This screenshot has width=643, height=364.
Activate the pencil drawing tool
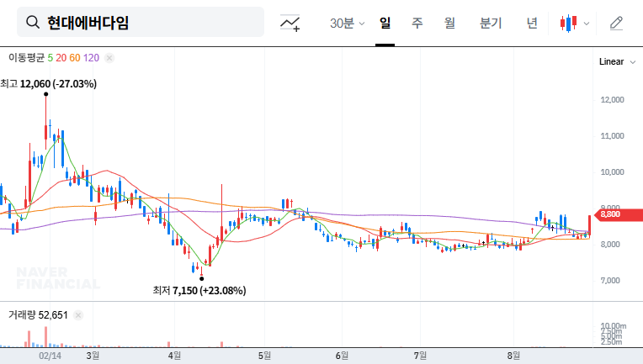click(x=616, y=24)
